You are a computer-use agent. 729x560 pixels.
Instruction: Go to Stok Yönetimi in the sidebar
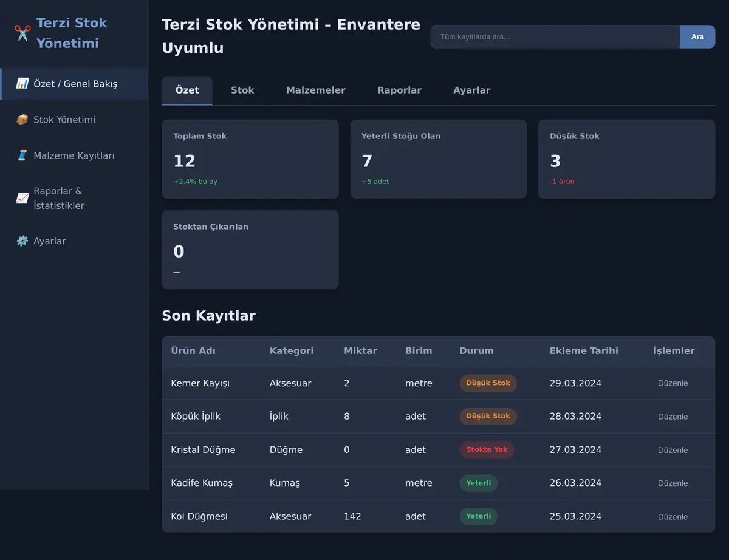point(74,120)
